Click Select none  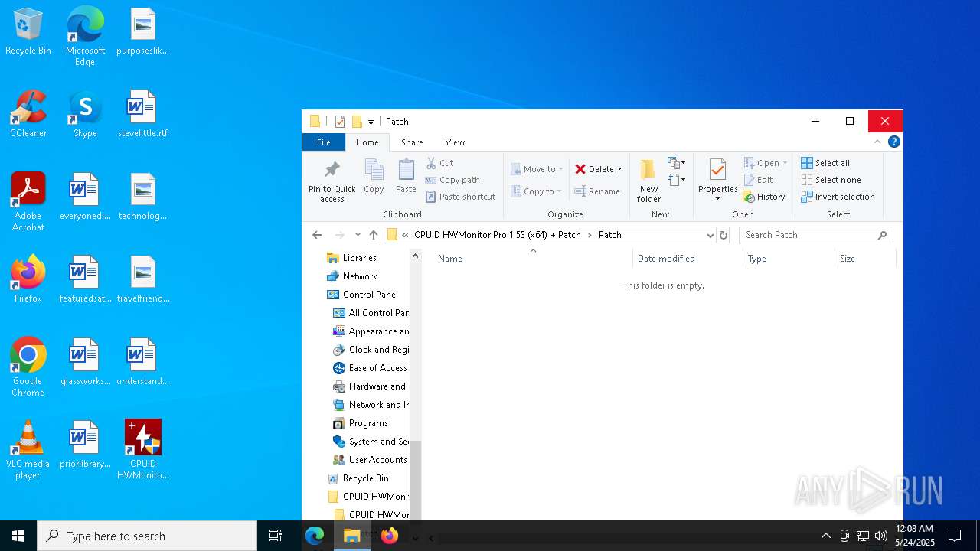[x=831, y=180]
